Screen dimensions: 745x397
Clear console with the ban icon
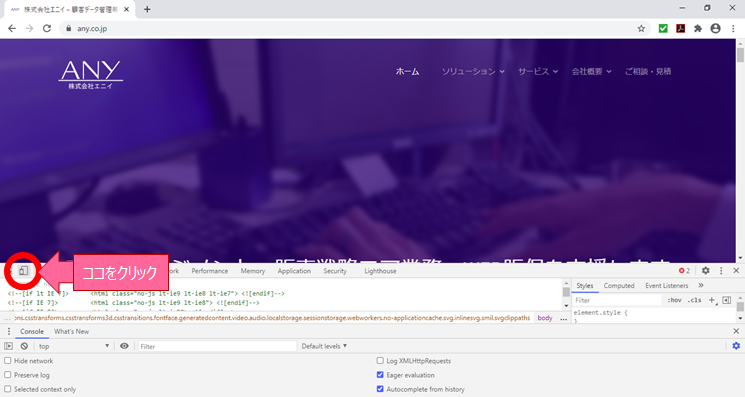pyautogui.click(x=24, y=346)
